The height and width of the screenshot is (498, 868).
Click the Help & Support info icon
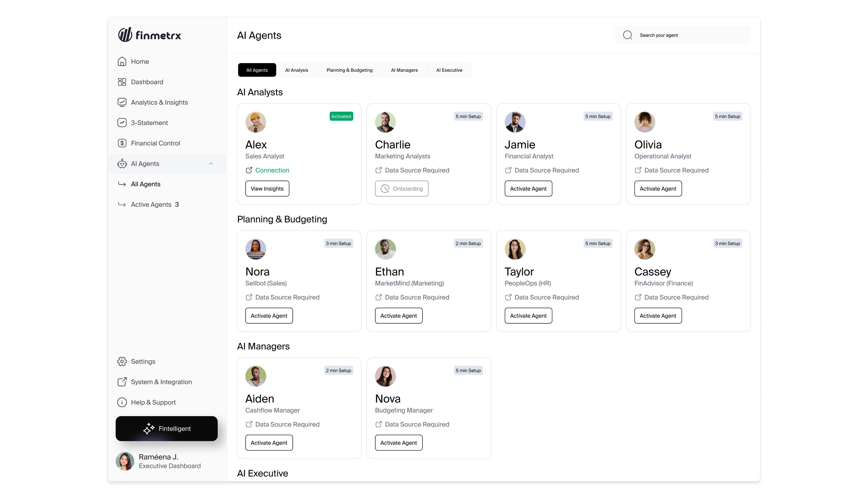pyautogui.click(x=122, y=402)
